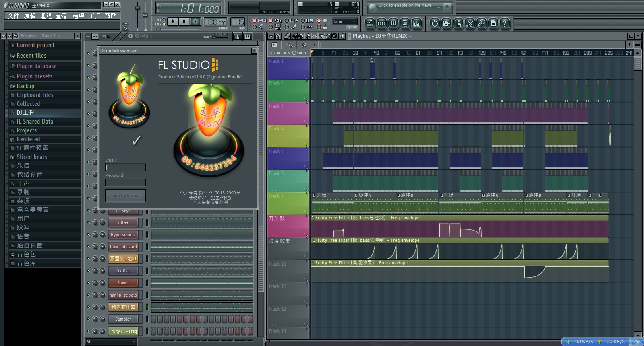Open project info document icon
The image size is (644, 346).
click(493, 23)
